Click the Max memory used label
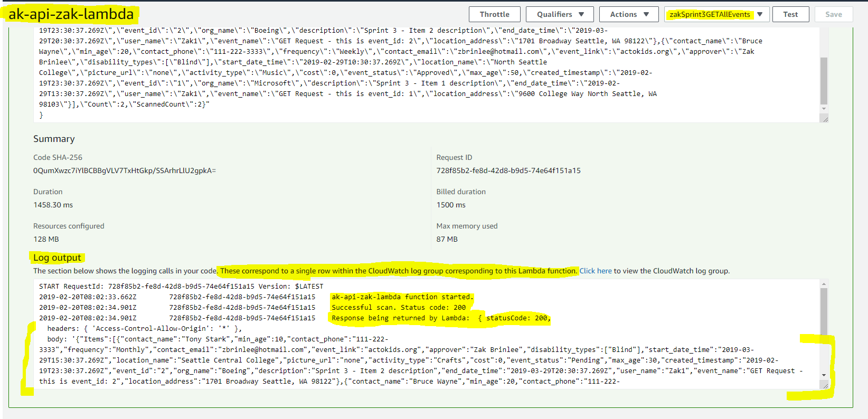 467,226
